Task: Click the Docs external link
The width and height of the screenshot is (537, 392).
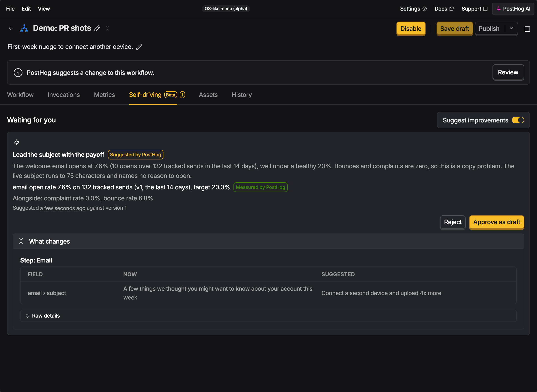Action: click(444, 9)
